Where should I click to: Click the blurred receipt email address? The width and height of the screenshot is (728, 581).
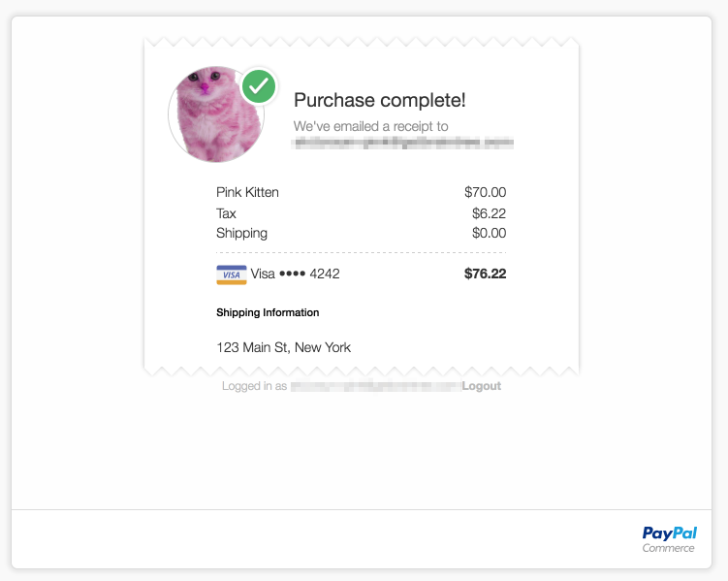(403, 143)
